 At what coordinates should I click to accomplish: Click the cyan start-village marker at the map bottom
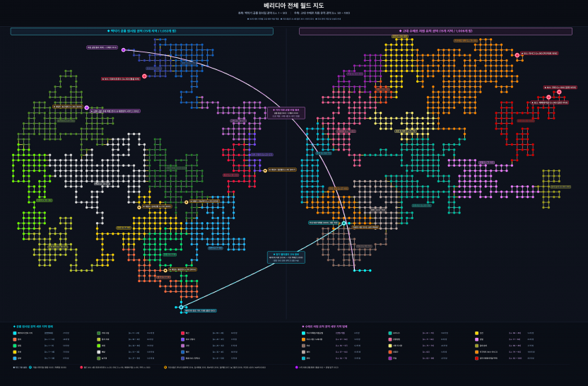coord(181,308)
